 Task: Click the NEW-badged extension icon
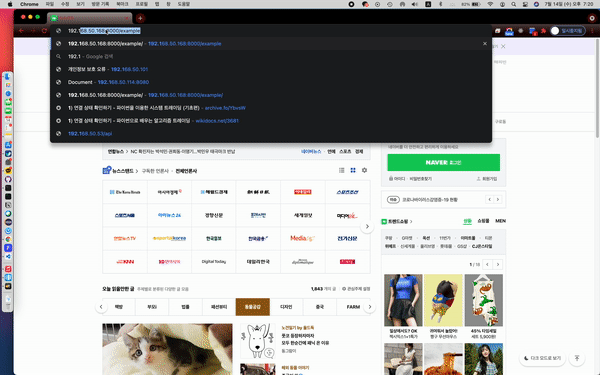509,31
